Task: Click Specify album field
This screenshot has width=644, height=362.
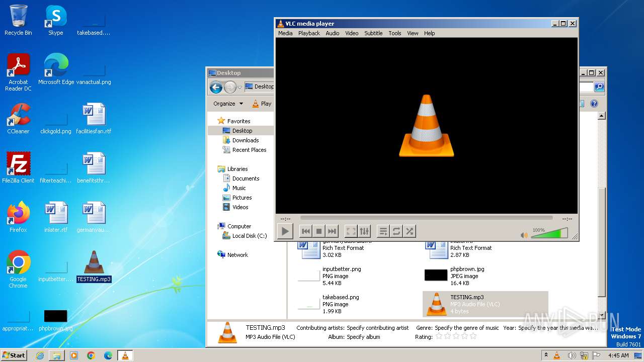Action: point(363,337)
